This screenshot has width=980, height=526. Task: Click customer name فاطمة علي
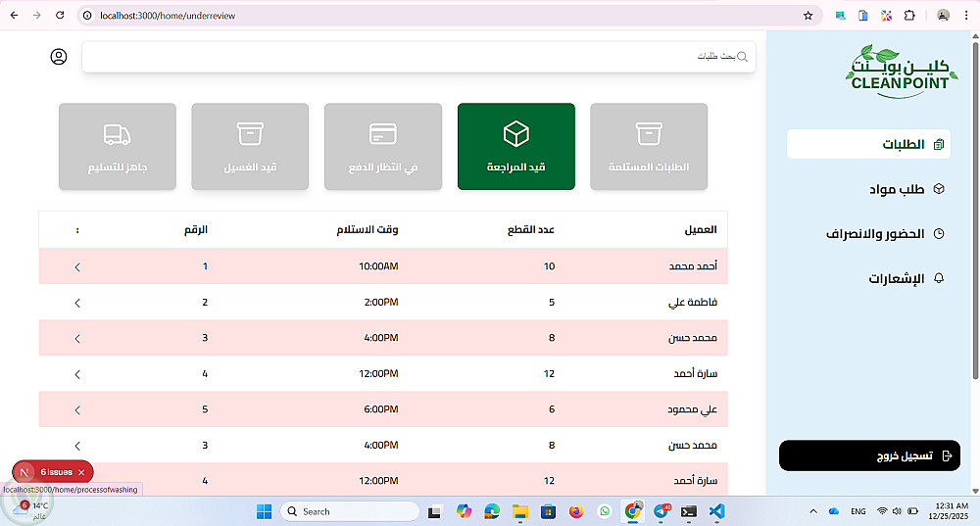(693, 303)
